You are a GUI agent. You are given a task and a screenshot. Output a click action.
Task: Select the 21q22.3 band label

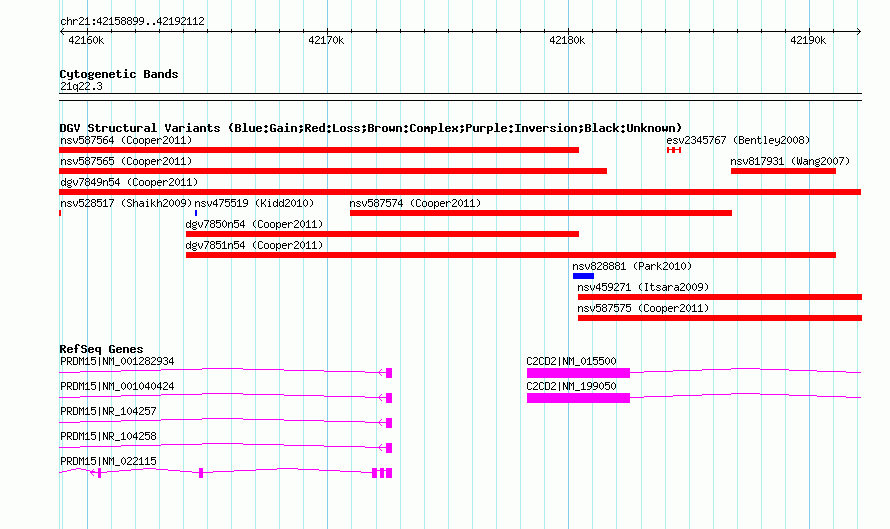click(81, 86)
